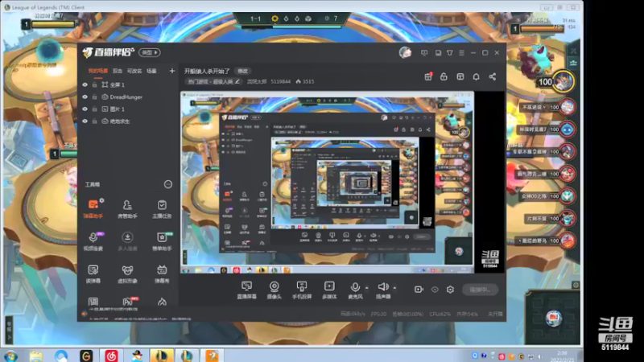
Task: Switch to the 我的场景 scene tab
Action: click(97, 71)
